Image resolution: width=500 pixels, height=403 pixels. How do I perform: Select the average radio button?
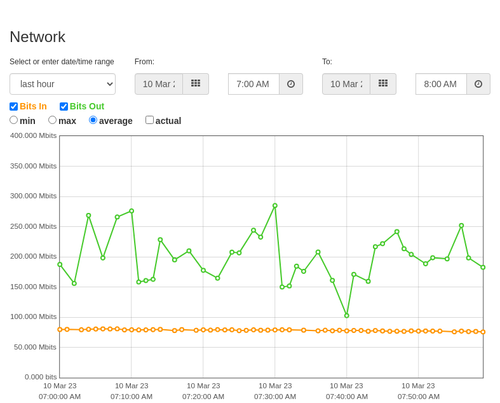93,120
